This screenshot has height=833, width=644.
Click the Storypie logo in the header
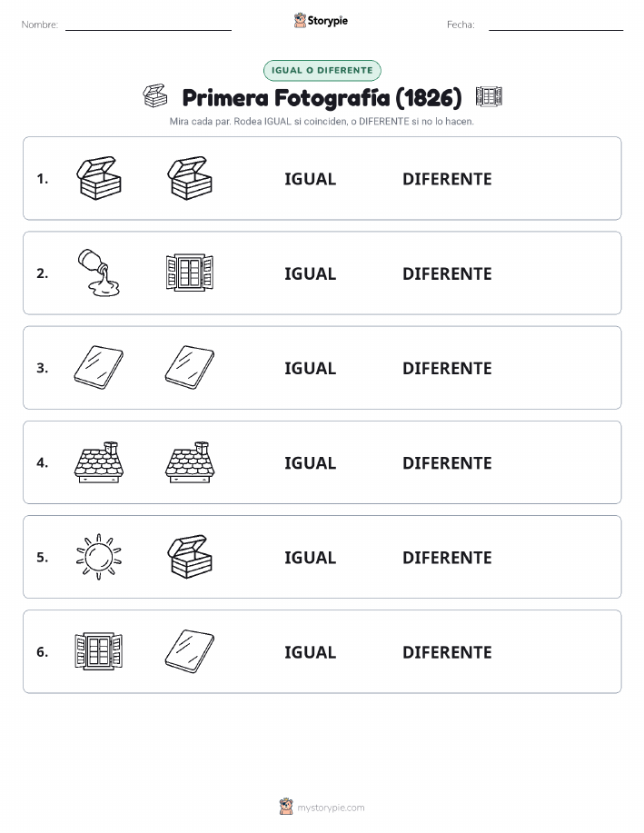pos(321,21)
